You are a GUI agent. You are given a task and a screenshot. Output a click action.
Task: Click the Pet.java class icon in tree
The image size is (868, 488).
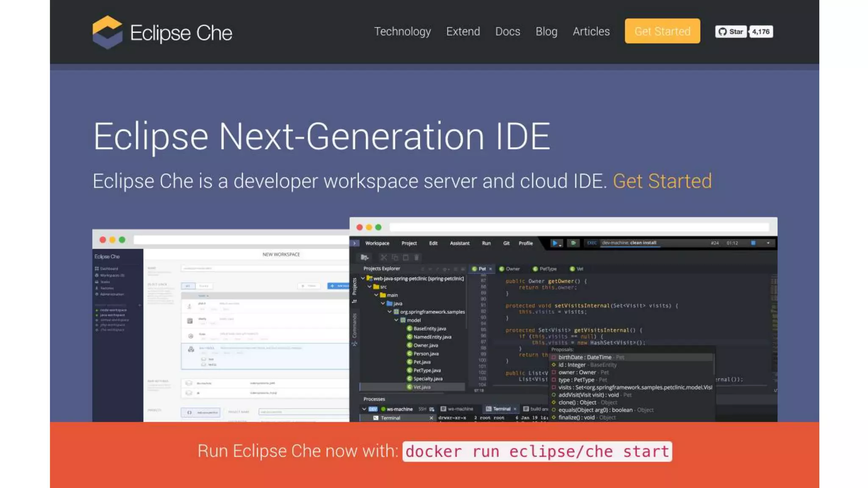point(409,362)
